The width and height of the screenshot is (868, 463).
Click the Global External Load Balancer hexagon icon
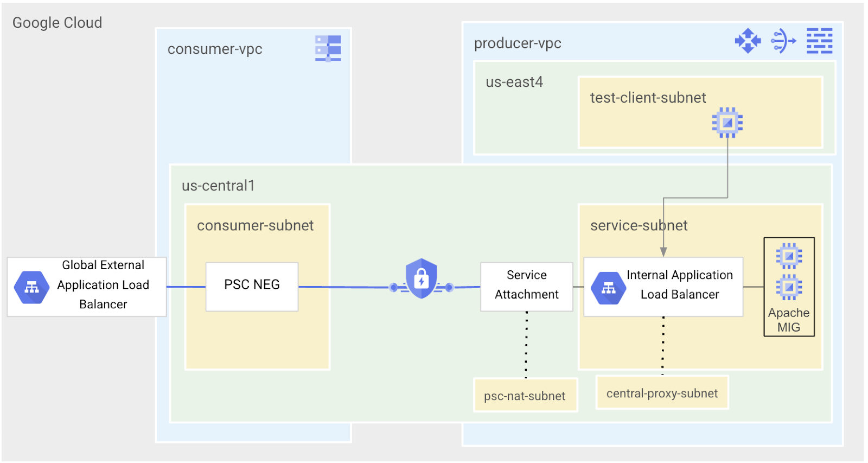32,287
